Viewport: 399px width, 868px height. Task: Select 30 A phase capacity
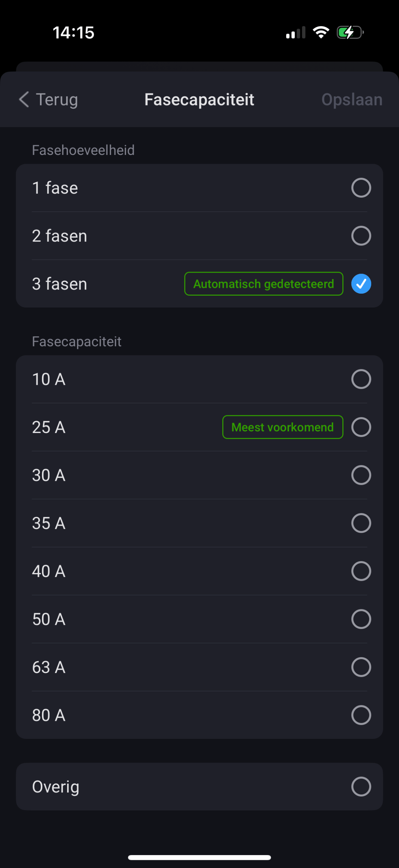(x=361, y=475)
